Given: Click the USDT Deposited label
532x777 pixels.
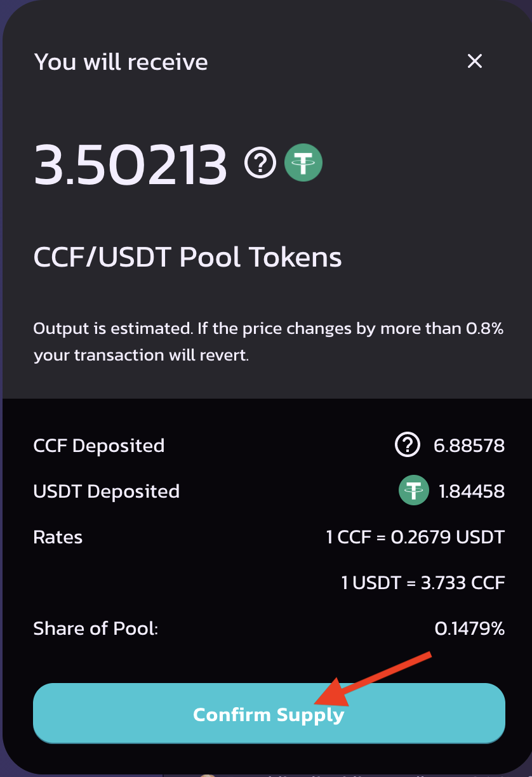Looking at the screenshot, I should coord(106,491).
